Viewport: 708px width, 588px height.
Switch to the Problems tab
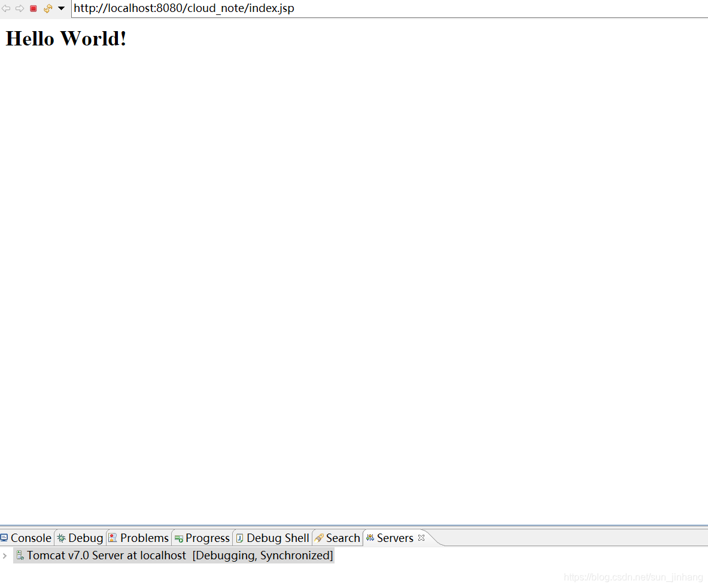point(139,538)
